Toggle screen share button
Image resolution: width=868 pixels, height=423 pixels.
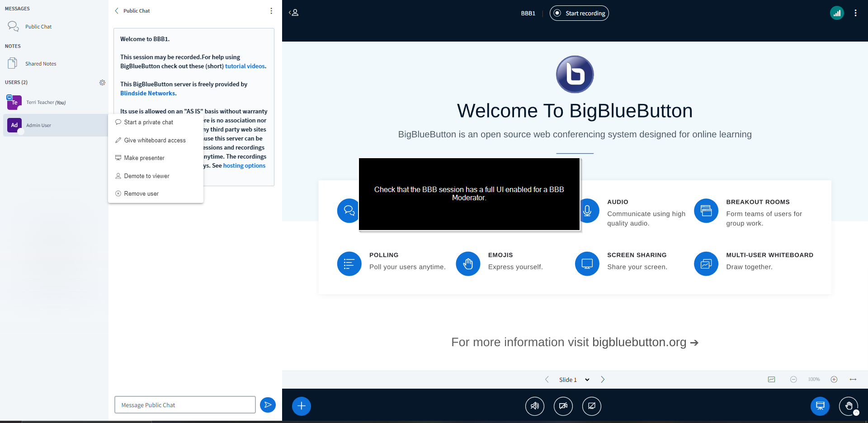tap(592, 406)
